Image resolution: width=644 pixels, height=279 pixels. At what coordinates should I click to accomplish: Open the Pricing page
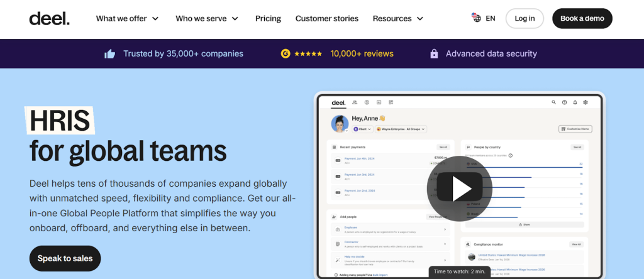pos(268,18)
